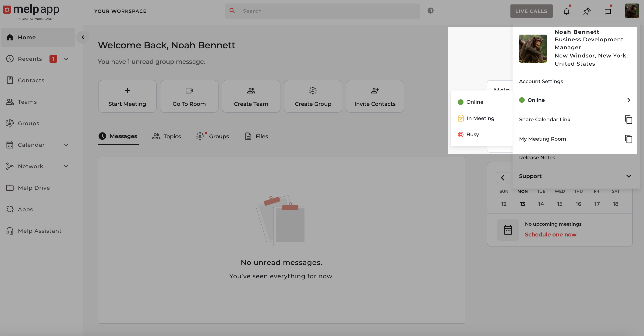Click the Go To Room card
Viewport: 644px width, 336px height.
point(189,96)
